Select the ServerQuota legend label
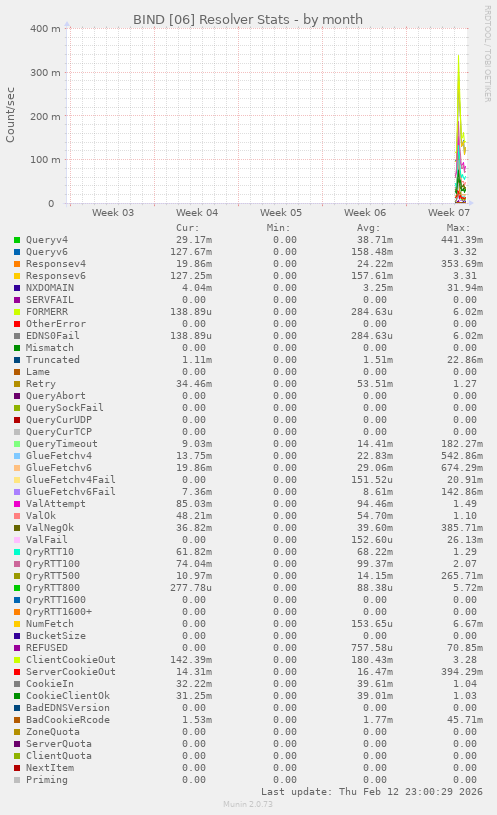The width and height of the screenshot is (497, 815). click(x=59, y=743)
